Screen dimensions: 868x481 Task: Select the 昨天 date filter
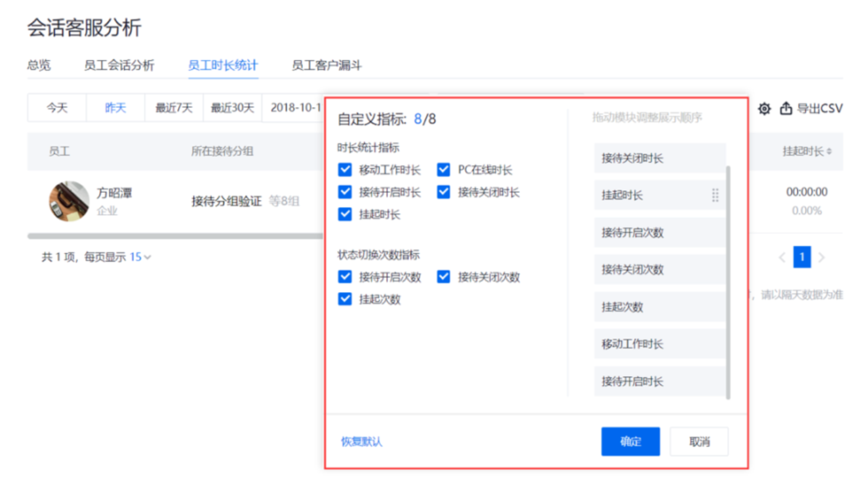tap(116, 108)
